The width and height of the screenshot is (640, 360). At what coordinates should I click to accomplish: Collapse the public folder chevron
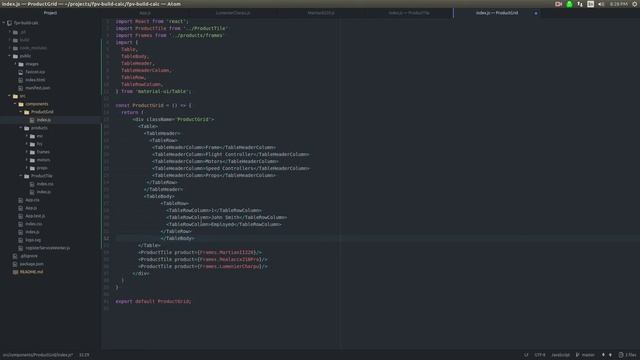click(10, 56)
